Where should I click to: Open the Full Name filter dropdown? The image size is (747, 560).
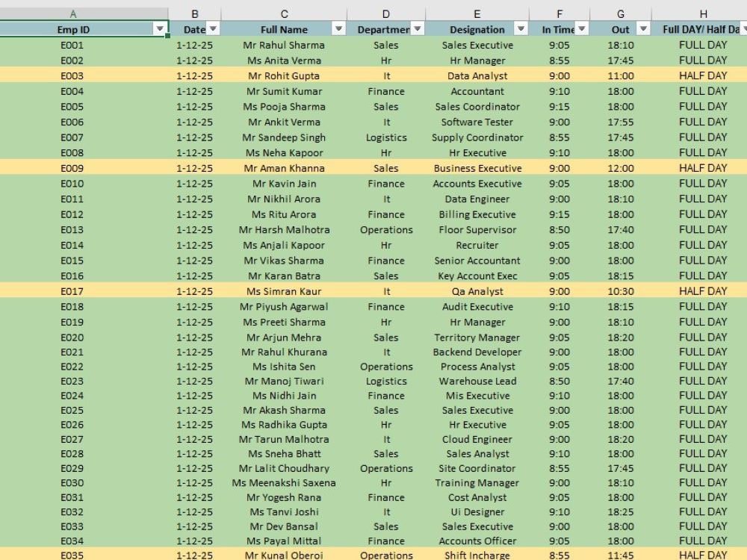click(x=338, y=29)
